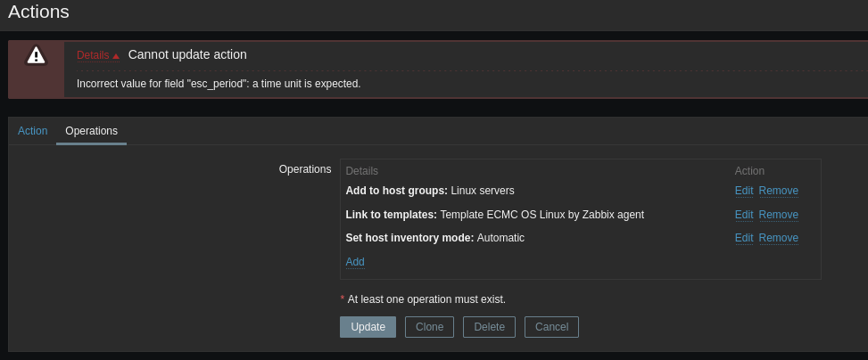Click the "Cannot update action" error title
The height and width of the screenshot is (360, 868).
point(187,54)
